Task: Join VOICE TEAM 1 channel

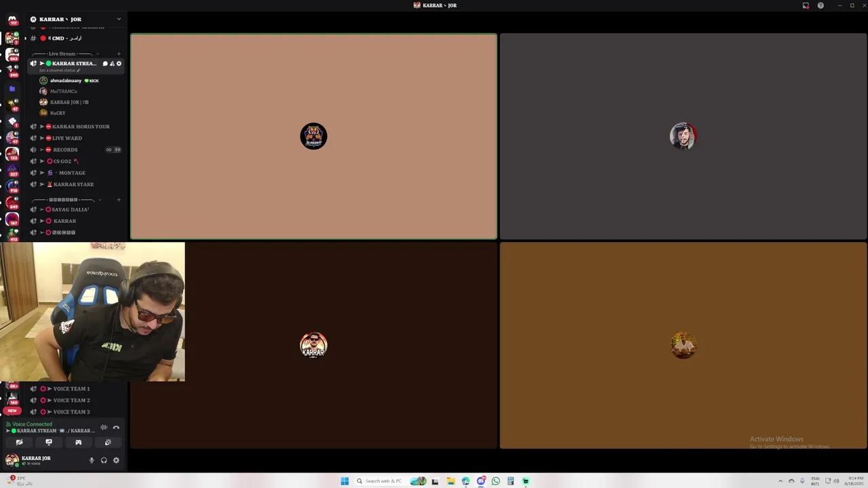Action: (76, 389)
